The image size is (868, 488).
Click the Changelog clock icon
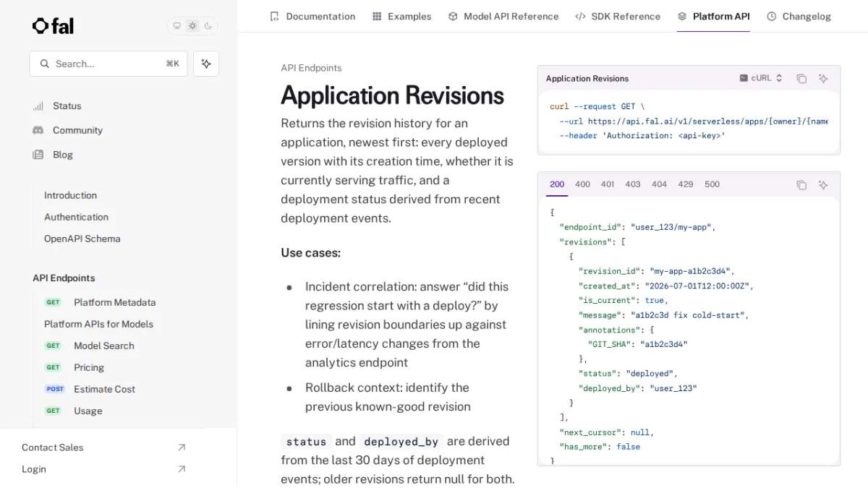(772, 16)
